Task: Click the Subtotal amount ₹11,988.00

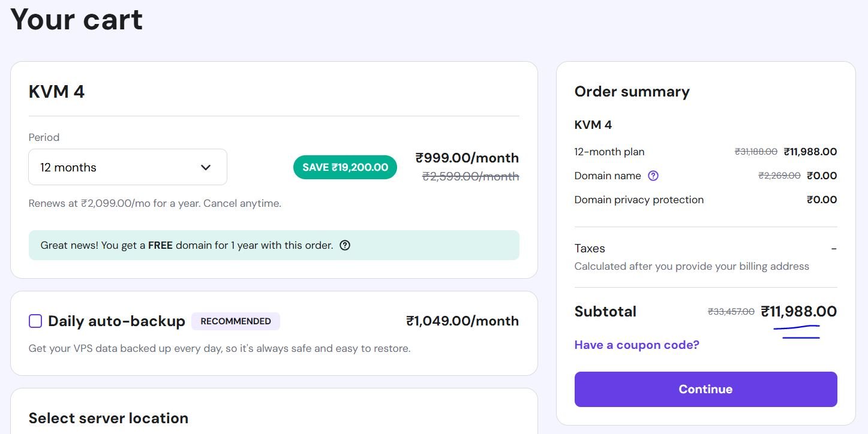Action: pos(798,312)
